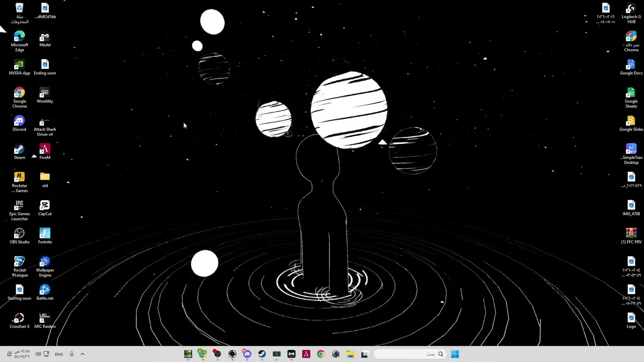Click the microphone tray icon
644x362 pixels.
[x=71, y=354]
